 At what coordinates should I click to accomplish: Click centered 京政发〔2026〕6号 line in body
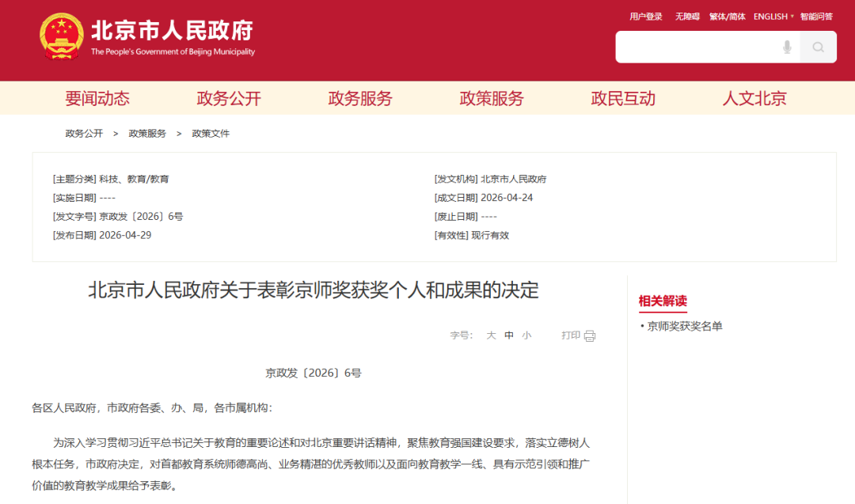pos(313,373)
